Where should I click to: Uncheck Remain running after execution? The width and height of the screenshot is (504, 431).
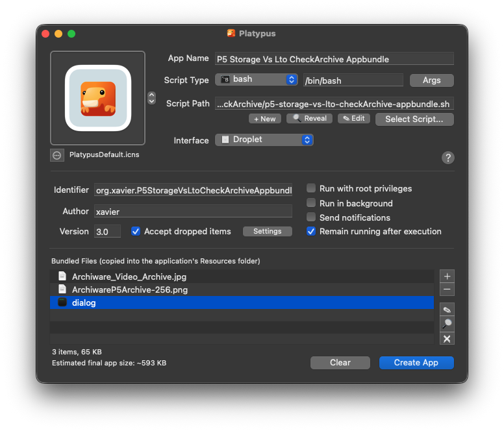point(311,231)
